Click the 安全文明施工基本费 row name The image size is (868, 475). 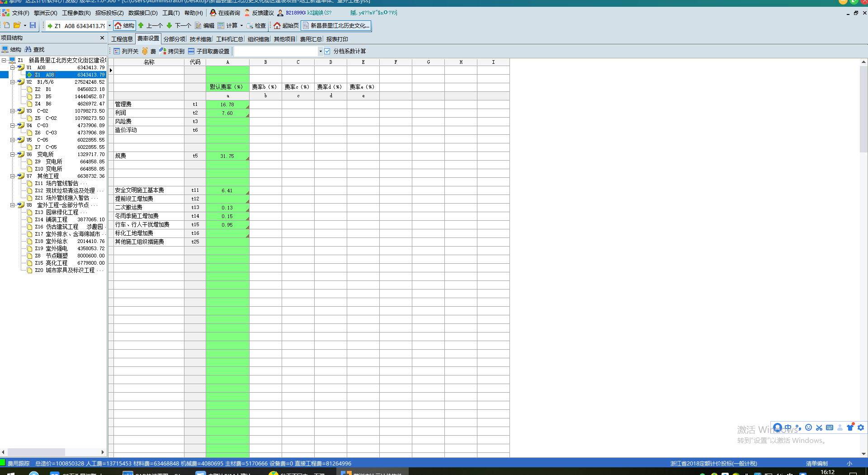tap(139, 190)
